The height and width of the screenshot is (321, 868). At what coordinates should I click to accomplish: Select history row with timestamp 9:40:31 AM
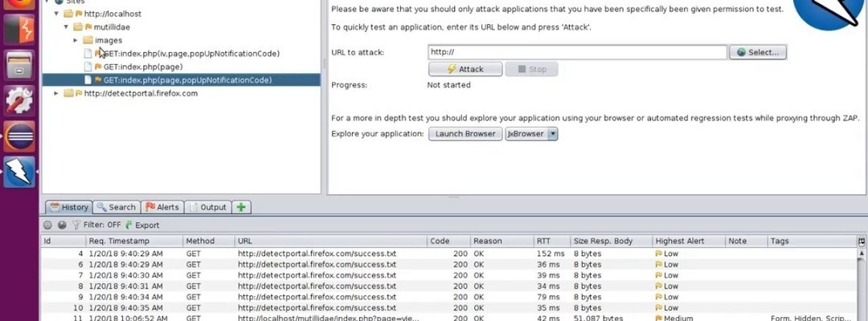(x=449, y=286)
